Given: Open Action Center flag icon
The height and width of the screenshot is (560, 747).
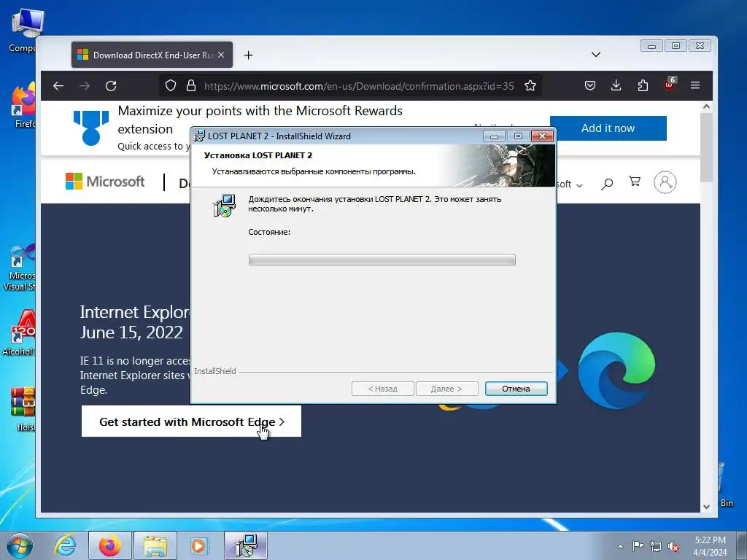Looking at the screenshot, I should 638,546.
